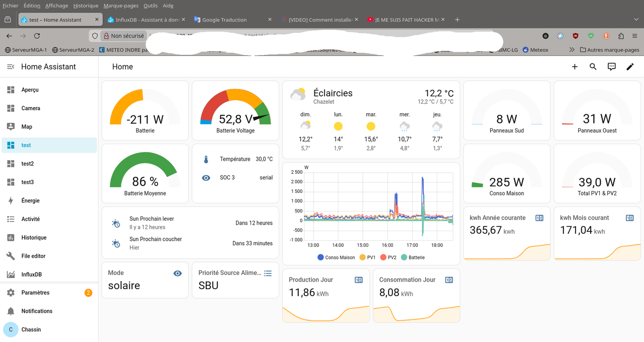Viewport: 644px width, 342px height.
Task: Add a card using the plus icon
Action: (575, 66)
